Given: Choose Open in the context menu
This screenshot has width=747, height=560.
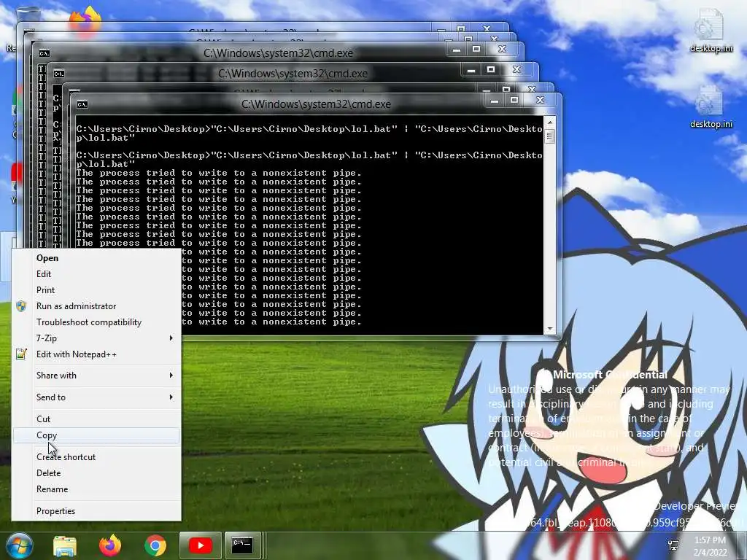Looking at the screenshot, I should [x=96, y=258].
